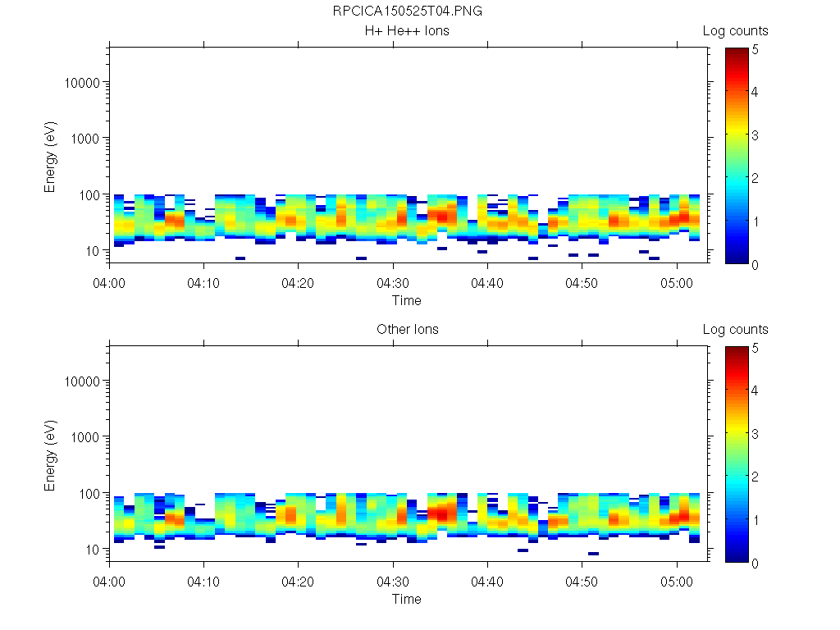Click "Time" axis label under Other Ions plot
Viewport: 840px width, 630px height.
[x=407, y=599]
